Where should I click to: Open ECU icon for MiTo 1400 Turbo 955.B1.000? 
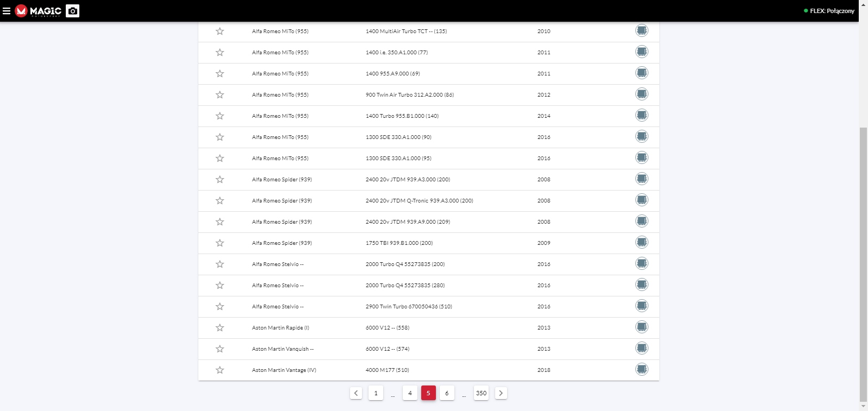coord(642,115)
